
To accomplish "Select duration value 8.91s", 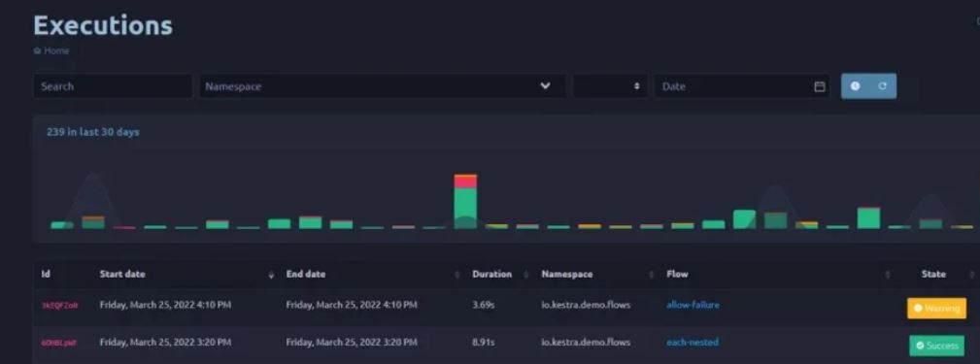I will (484, 342).
